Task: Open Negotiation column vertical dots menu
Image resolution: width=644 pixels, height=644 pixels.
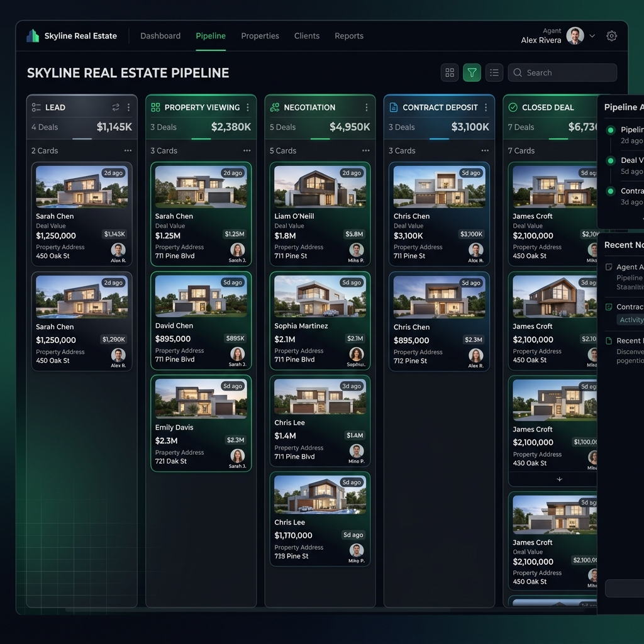Action: (x=367, y=107)
